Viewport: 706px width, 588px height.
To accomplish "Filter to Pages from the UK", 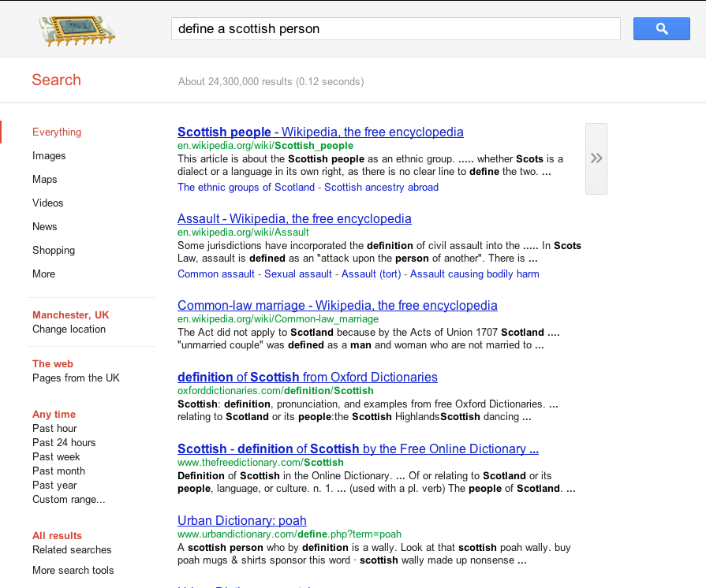I will tap(76, 378).
